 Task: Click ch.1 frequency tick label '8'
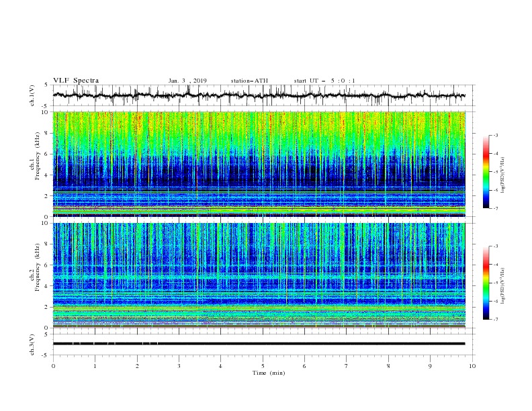click(x=47, y=133)
